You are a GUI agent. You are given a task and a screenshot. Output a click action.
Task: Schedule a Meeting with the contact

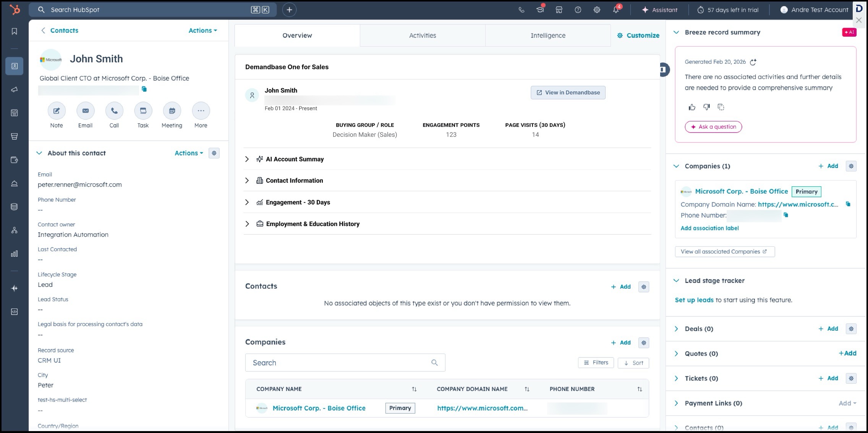click(172, 111)
